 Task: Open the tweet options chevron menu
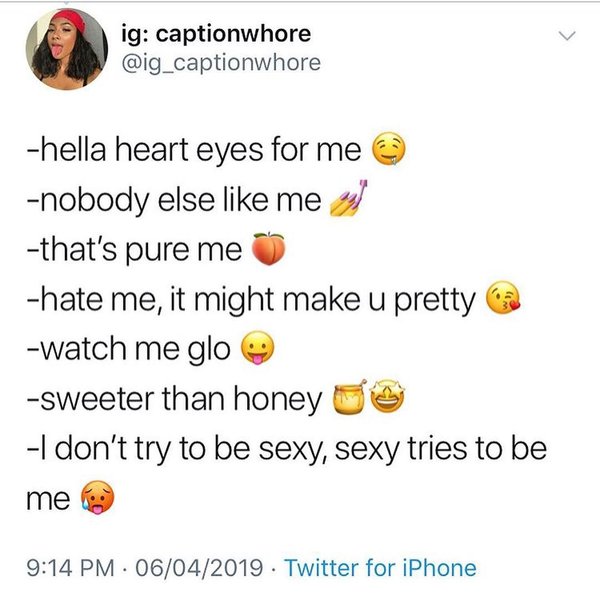pyautogui.click(x=567, y=38)
